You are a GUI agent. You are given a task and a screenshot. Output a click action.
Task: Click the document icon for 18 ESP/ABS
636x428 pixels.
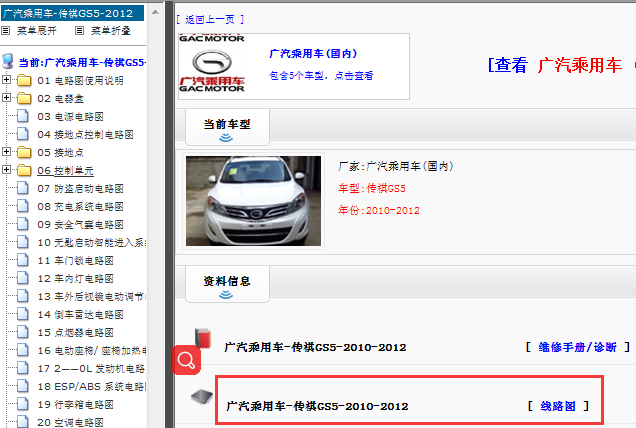coord(23,386)
